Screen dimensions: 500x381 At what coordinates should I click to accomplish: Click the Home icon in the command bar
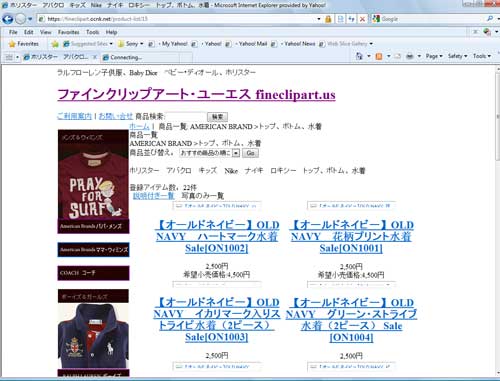[x=359, y=56]
